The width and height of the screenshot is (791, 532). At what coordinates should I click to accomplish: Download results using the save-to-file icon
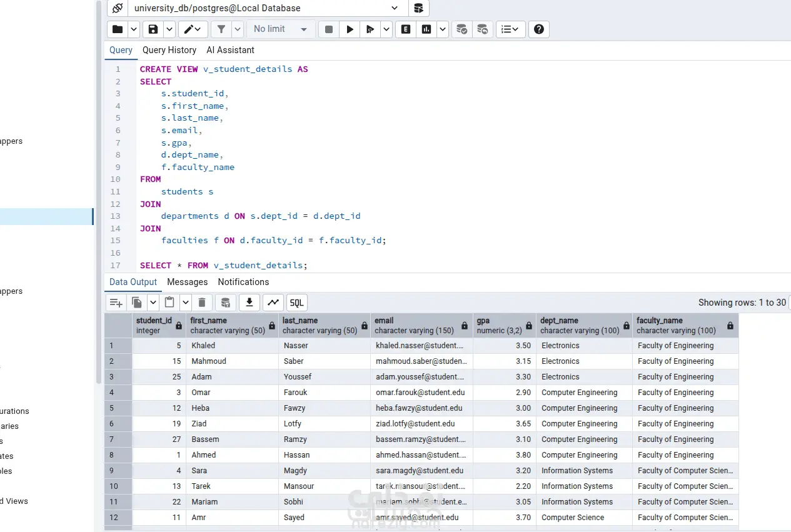coord(249,303)
